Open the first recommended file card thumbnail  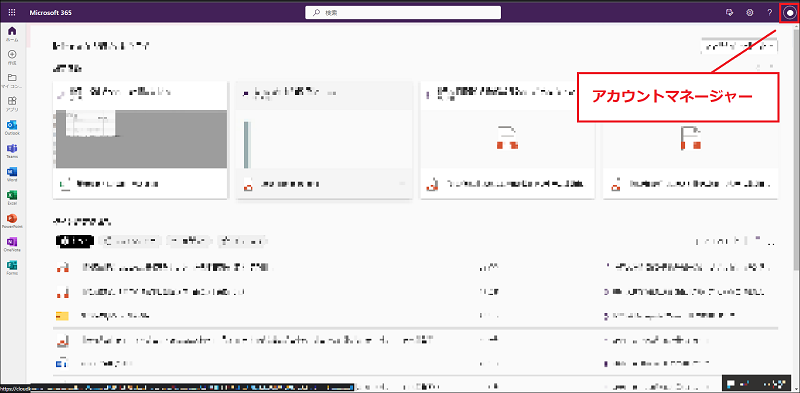coord(140,139)
